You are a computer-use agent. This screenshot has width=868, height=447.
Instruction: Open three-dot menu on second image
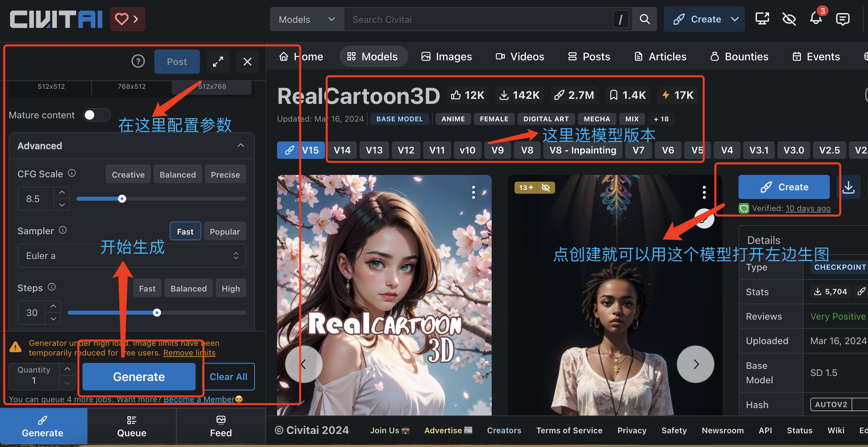(x=704, y=192)
